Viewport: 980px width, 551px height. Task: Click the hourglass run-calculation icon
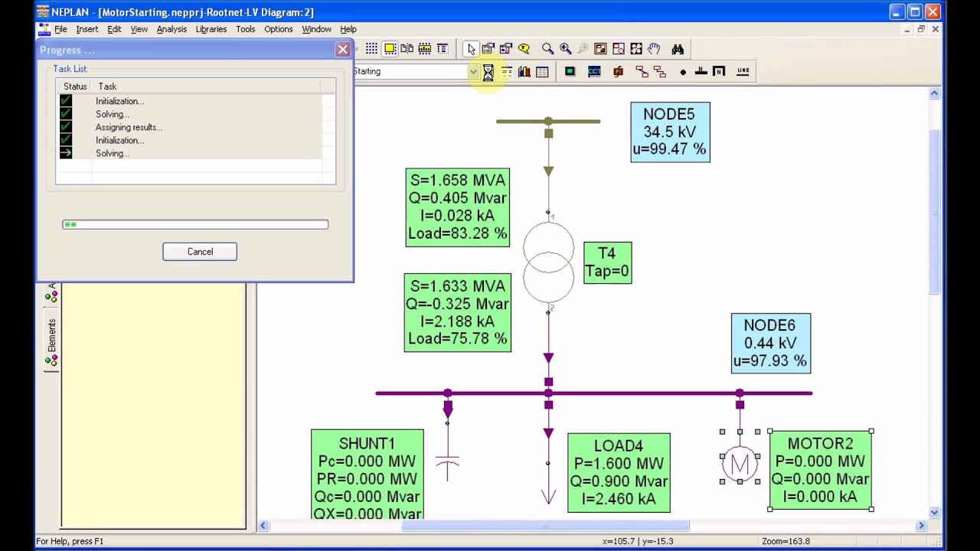pyautogui.click(x=488, y=72)
